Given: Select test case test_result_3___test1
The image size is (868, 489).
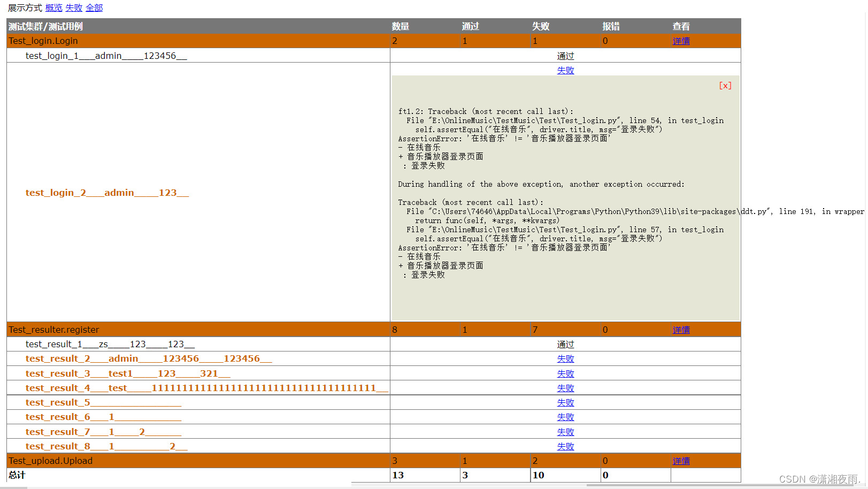Looking at the screenshot, I should (x=128, y=373).
